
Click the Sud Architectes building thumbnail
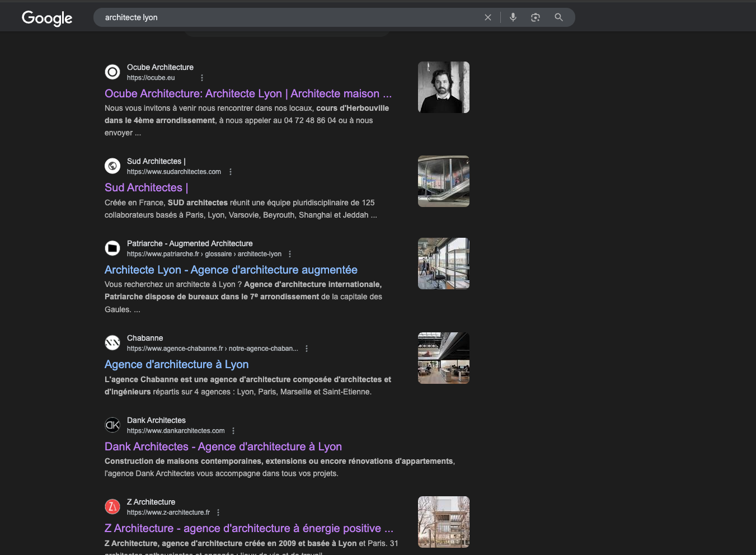coord(444,181)
